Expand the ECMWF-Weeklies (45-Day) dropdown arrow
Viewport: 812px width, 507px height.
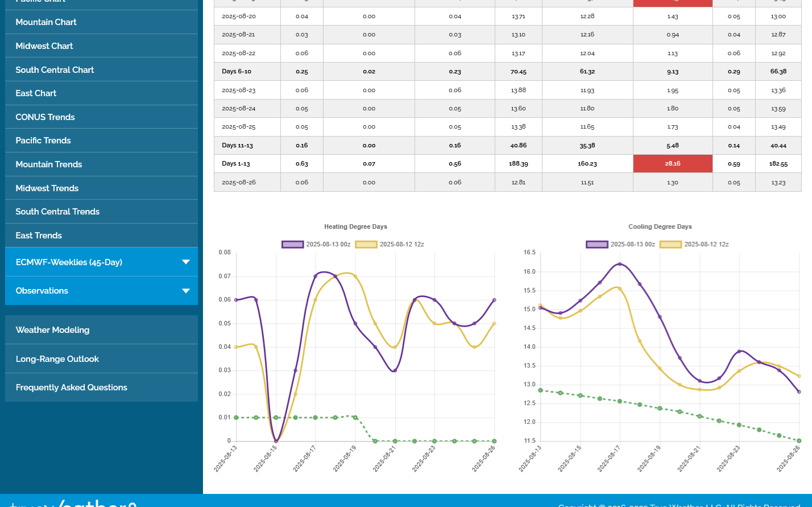click(185, 262)
